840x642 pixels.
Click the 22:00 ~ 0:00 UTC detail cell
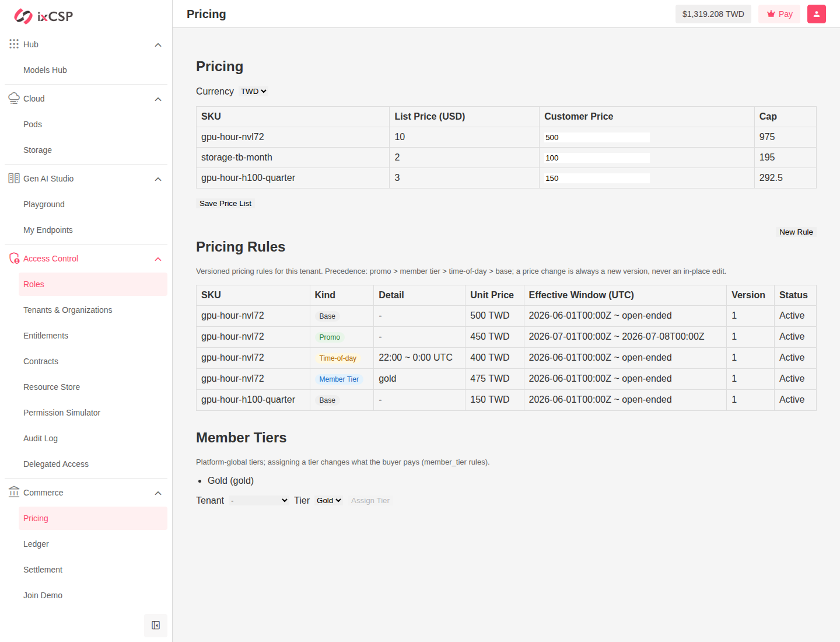(419, 358)
